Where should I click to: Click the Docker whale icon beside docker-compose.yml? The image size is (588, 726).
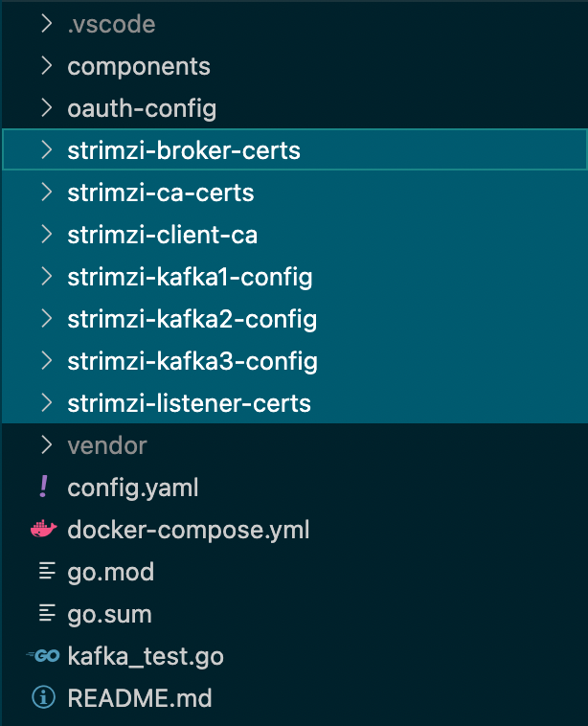click(x=44, y=530)
